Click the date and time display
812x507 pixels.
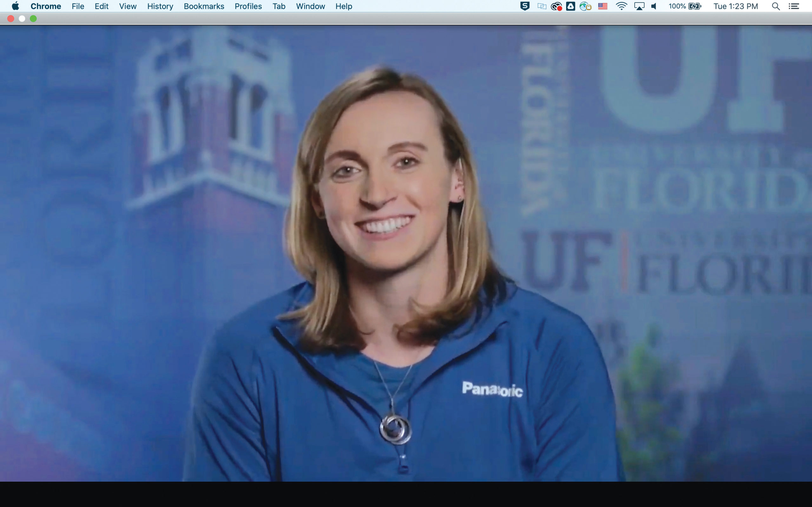pyautogui.click(x=736, y=6)
